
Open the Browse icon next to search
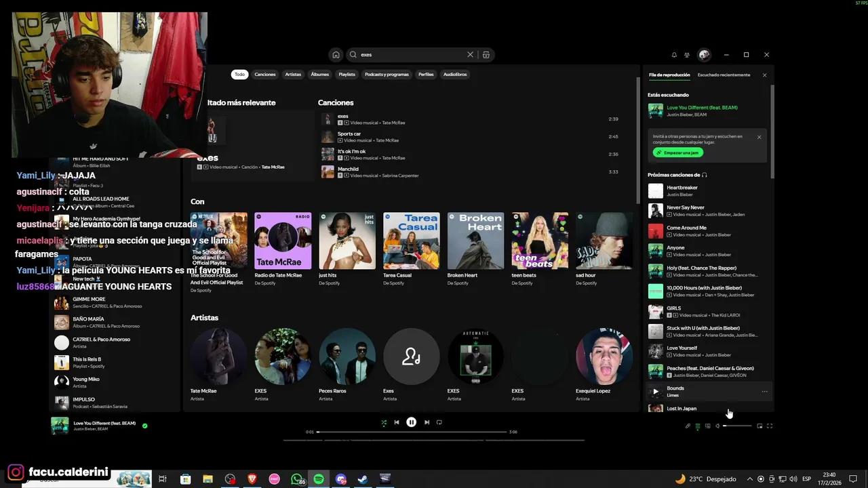tap(486, 55)
